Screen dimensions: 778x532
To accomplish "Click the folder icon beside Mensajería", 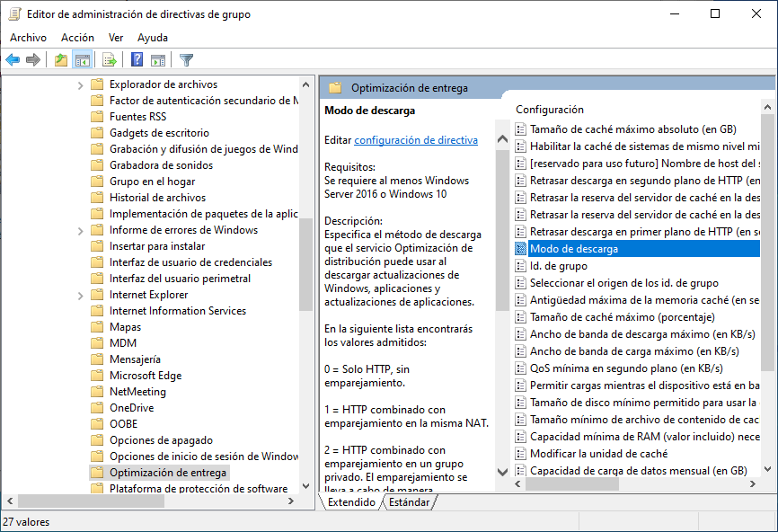I will 97,359.
